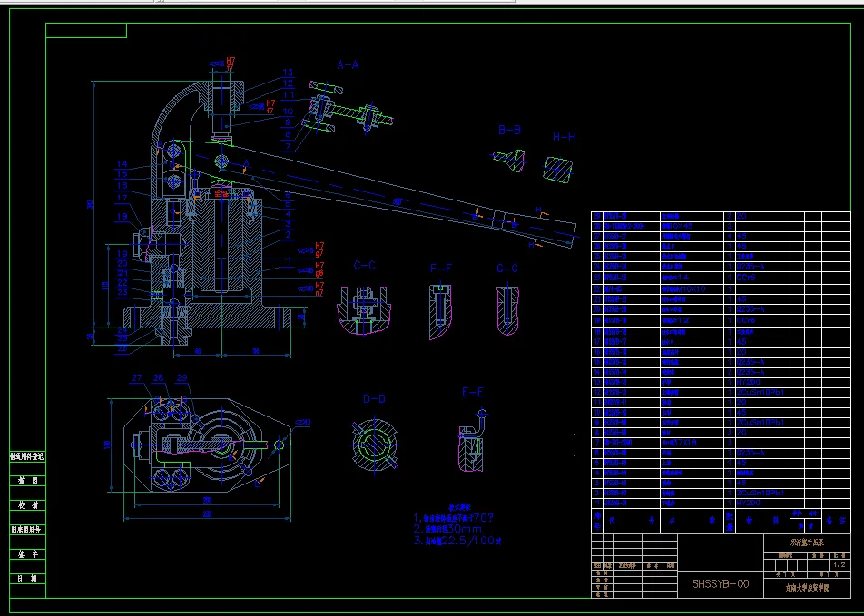Select part balloon number 11
864x616 pixels.
click(x=289, y=94)
